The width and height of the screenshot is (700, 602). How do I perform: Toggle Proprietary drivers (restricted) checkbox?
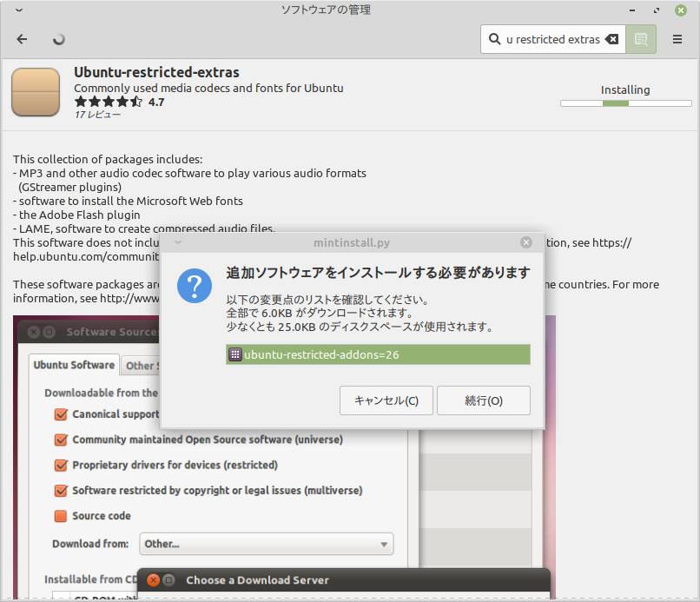pos(61,466)
